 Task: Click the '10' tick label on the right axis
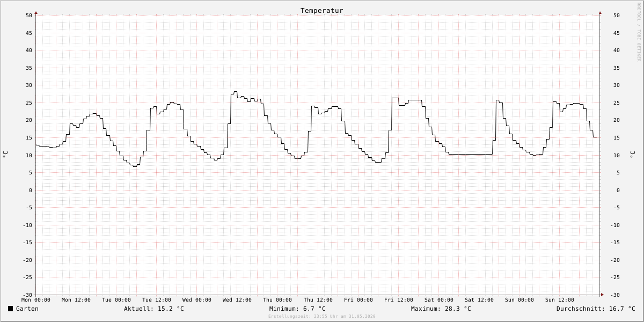[617, 155]
